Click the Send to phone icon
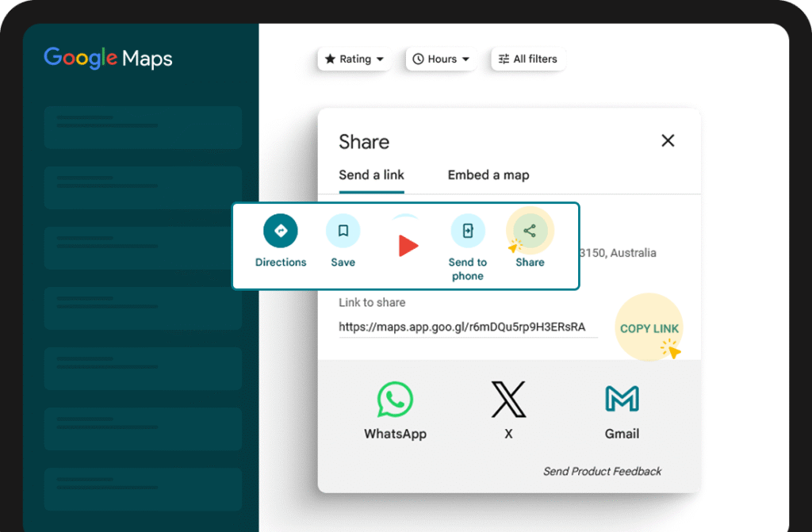This screenshot has height=532, width=812. coord(467,232)
